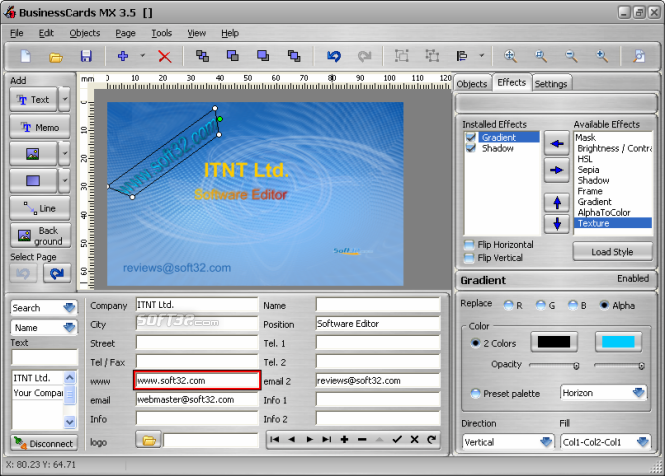Browse for a logo with the folder button
665x476 pixels.
click(x=149, y=440)
